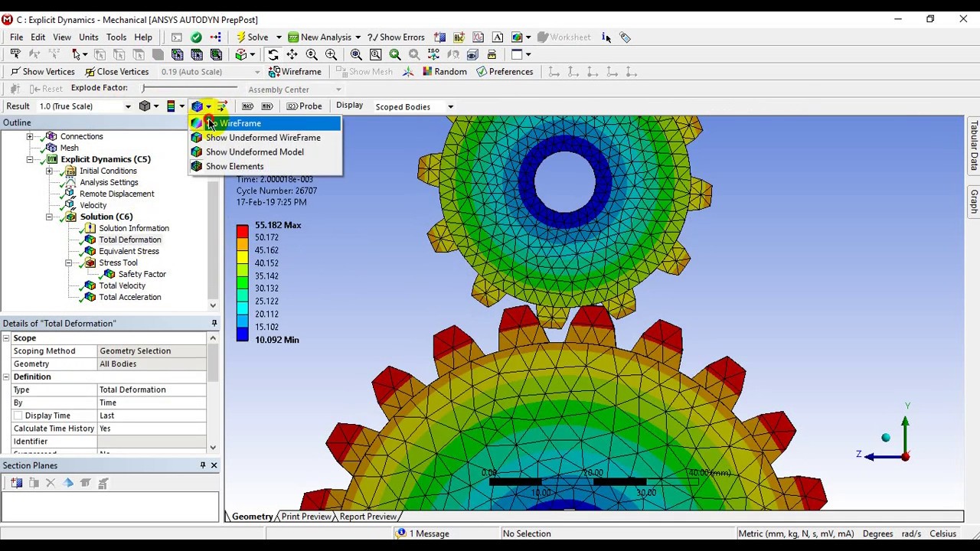
Task: Click the 1 Message status bar entry
Action: coord(423,533)
